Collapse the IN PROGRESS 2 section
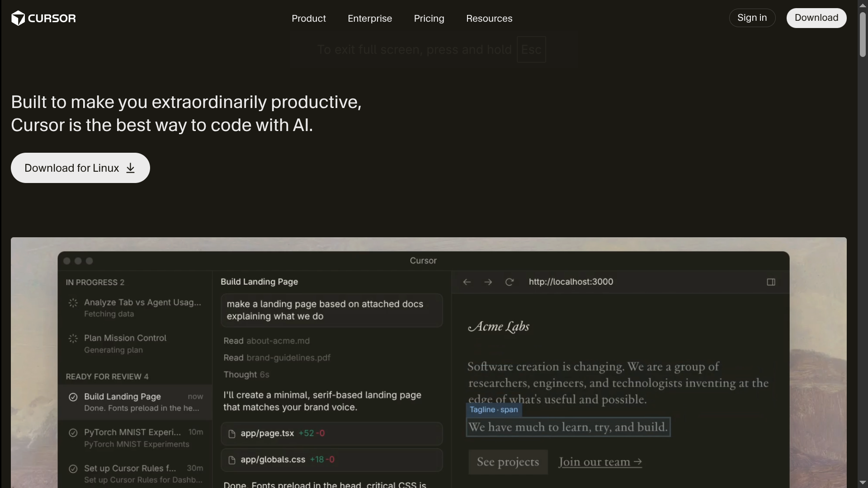868x488 pixels. point(95,282)
